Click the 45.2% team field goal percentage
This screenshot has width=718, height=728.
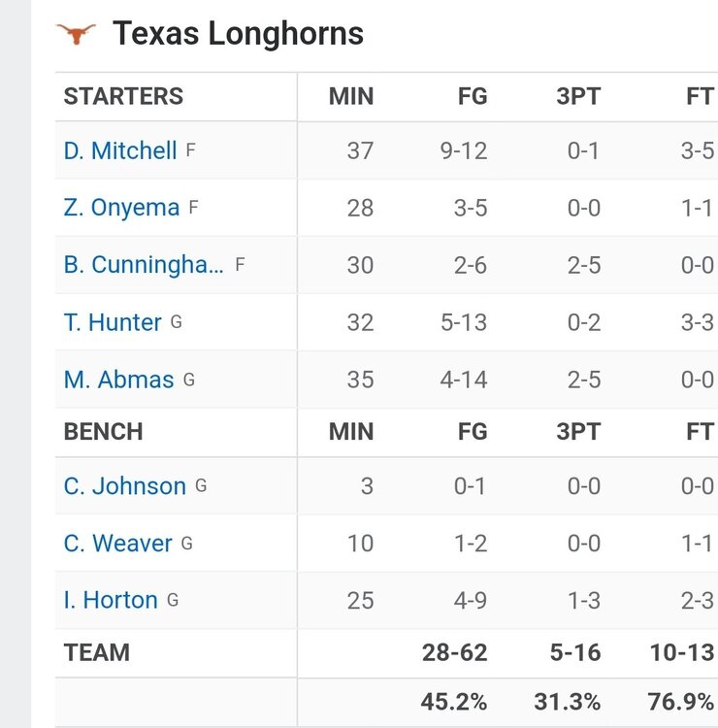coord(454,701)
